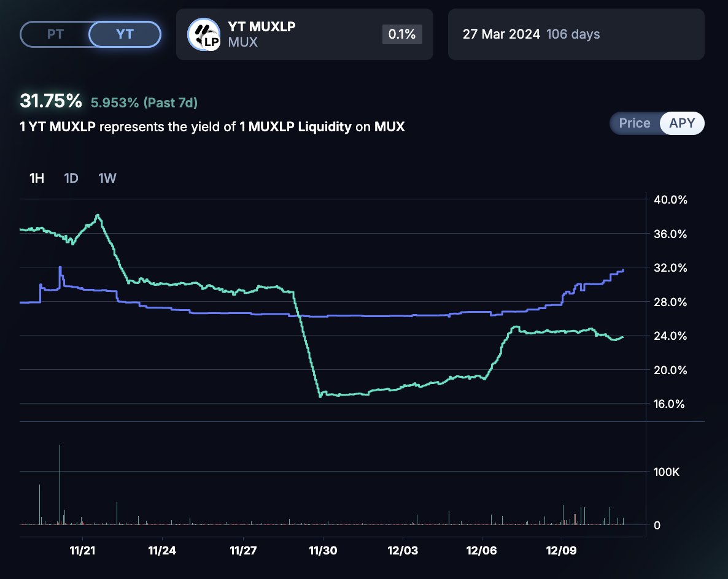Click the green line peak near 38%

[x=98, y=216]
